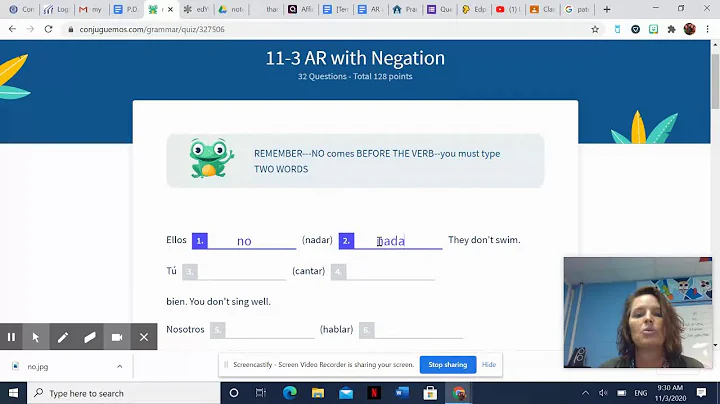Click the Stop sharing button
The image size is (720, 404).
pos(448,365)
